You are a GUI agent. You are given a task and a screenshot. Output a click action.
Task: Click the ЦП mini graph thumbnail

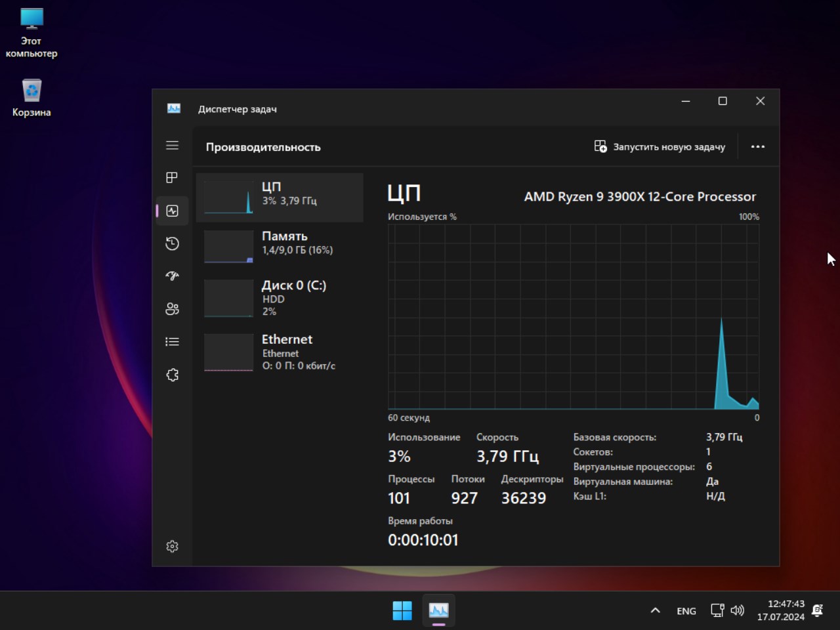pos(228,198)
